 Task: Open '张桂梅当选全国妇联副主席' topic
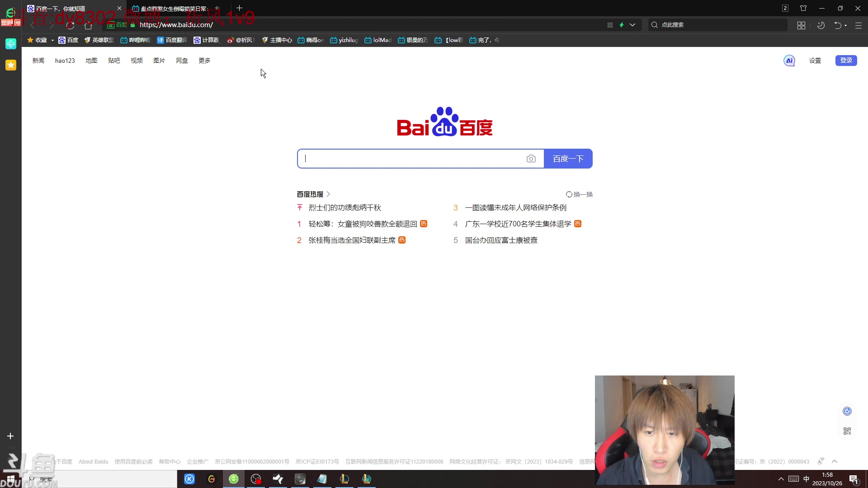352,240
